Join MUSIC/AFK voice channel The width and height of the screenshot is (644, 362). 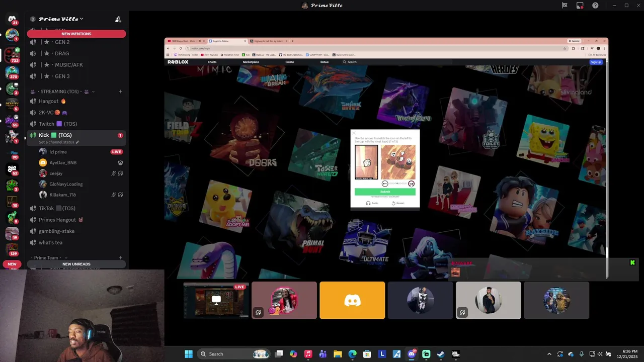pyautogui.click(x=76, y=65)
